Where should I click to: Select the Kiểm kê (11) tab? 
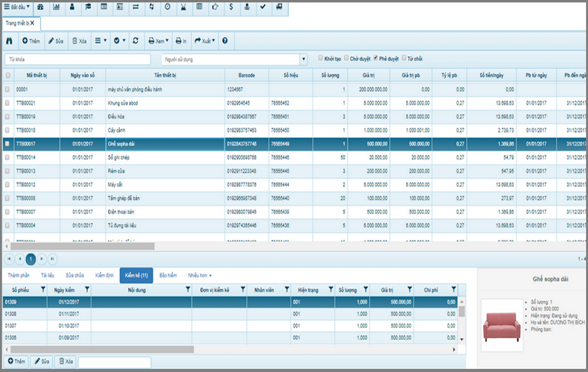136,275
